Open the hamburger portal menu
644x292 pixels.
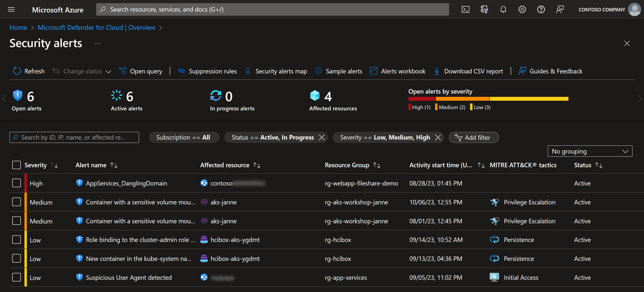pyautogui.click(x=11, y=9)
